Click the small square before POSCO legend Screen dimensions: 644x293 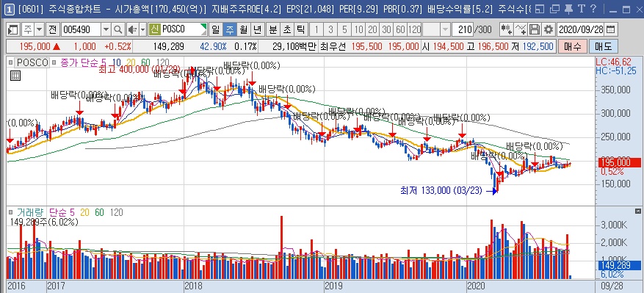tap(10, 62)
